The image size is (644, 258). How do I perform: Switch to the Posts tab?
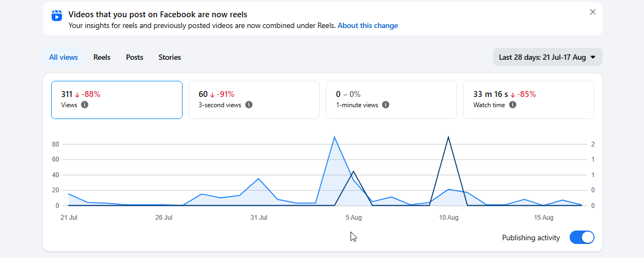click(135, 57)
